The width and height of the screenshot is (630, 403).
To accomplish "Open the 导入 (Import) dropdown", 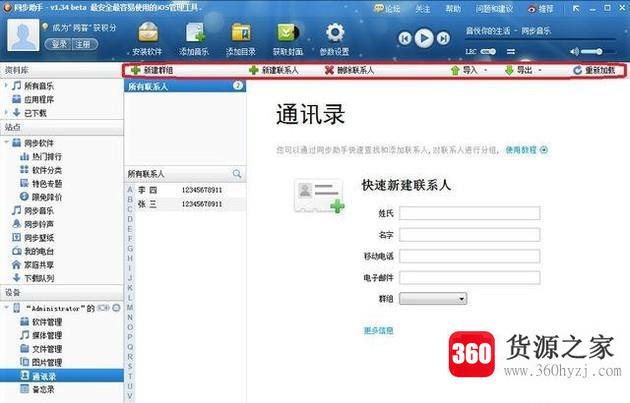I will coord(468,70).
